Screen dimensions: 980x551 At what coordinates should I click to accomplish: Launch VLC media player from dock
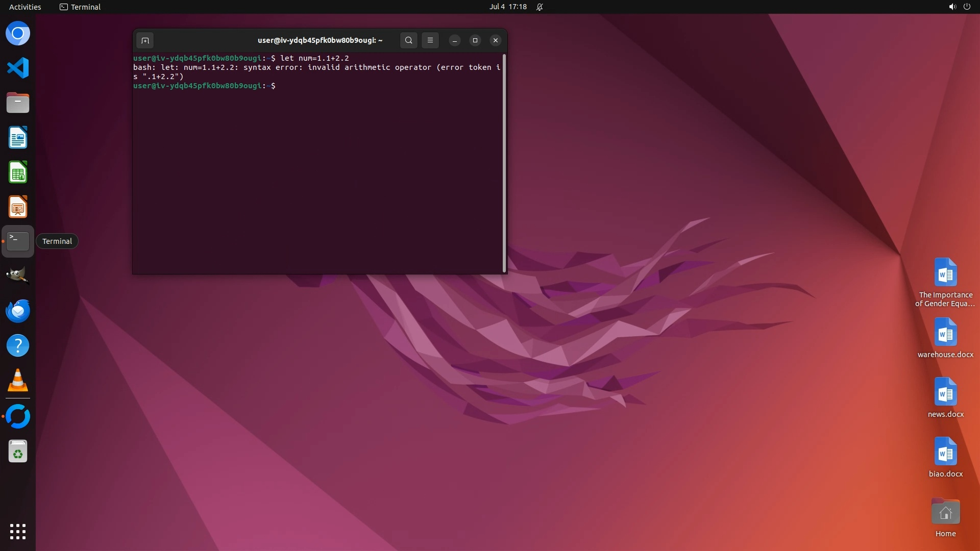(18, 380)
